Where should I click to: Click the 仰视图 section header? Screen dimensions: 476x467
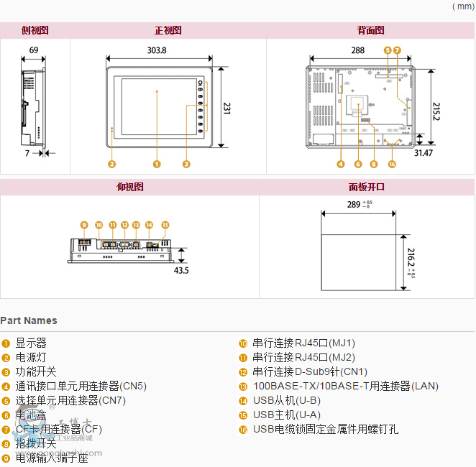pos(129,187)
